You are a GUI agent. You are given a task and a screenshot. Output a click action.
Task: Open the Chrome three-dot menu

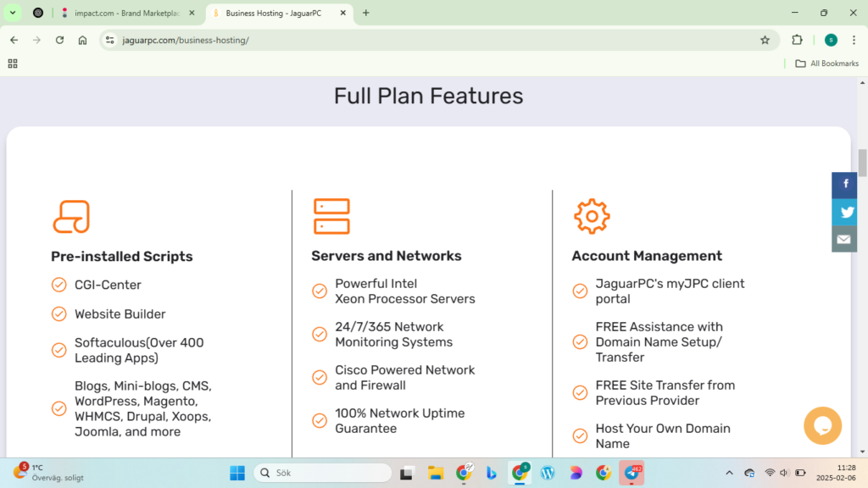point(854,40)
